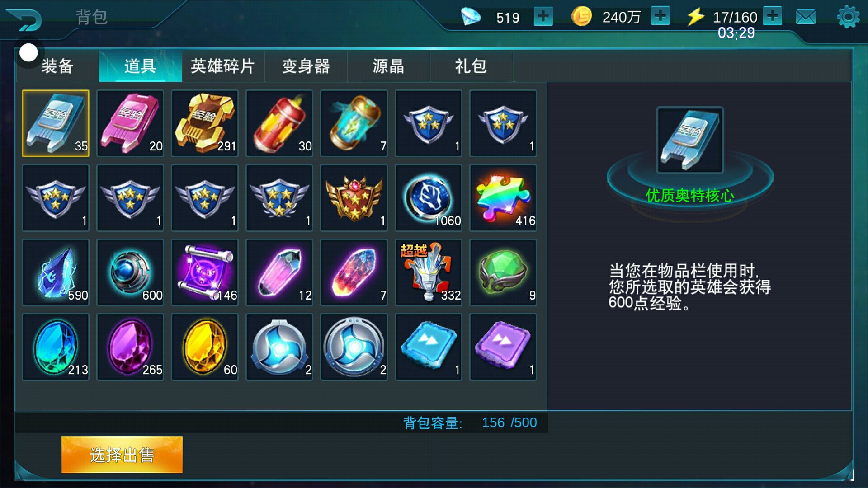
Task: Go back using the top-left arrow icon
Action: (x=25, y=19)
